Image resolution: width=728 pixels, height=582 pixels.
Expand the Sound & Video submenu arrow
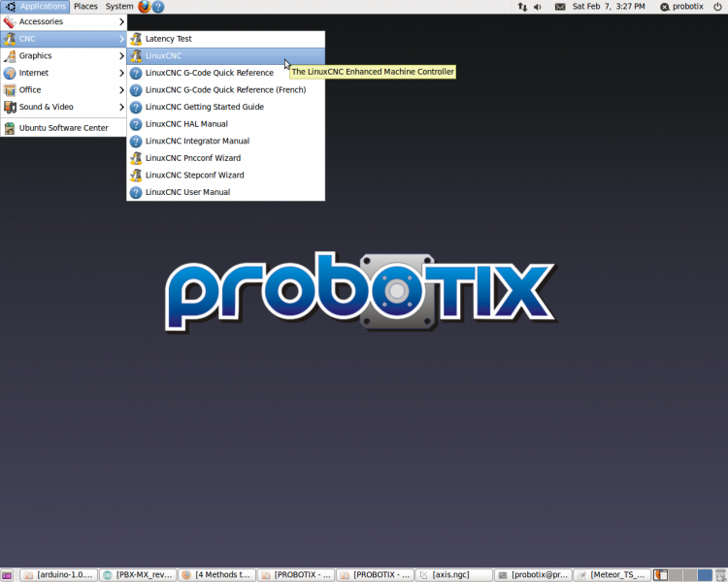(121, 108)
